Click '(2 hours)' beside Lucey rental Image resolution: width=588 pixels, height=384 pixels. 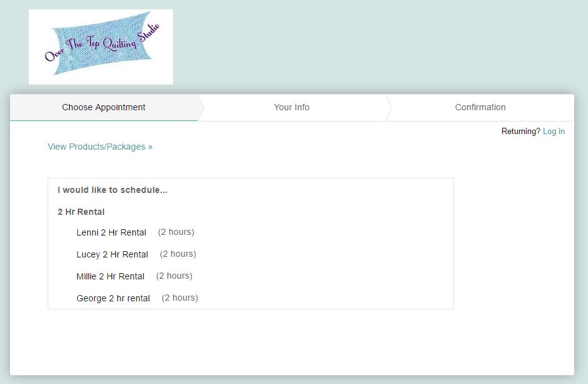coord(178,254)
